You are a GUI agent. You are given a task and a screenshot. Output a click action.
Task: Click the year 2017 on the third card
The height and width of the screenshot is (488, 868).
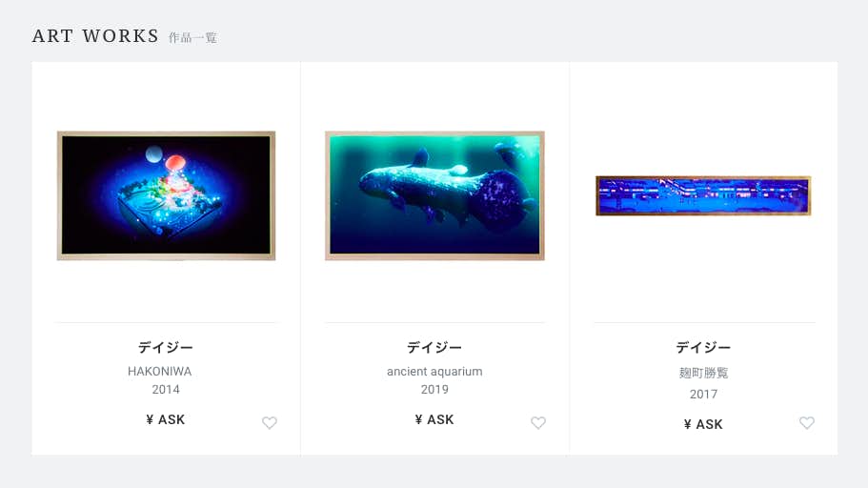click(703, 395)
